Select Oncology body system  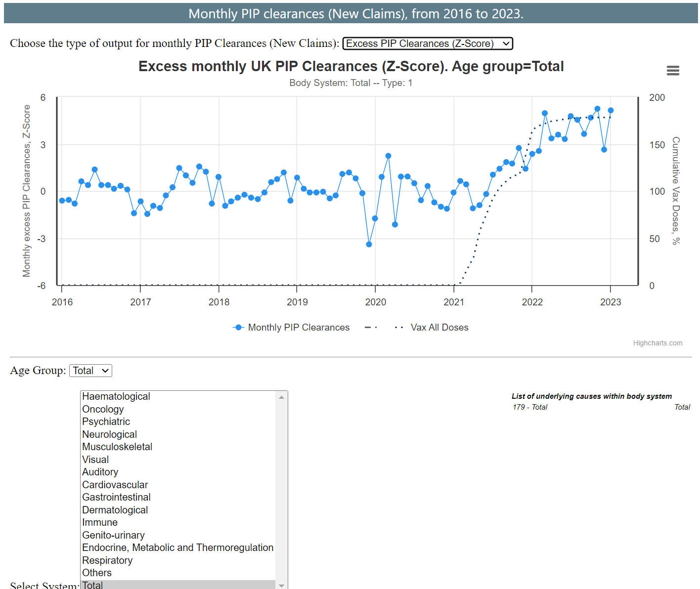point(103,409)
